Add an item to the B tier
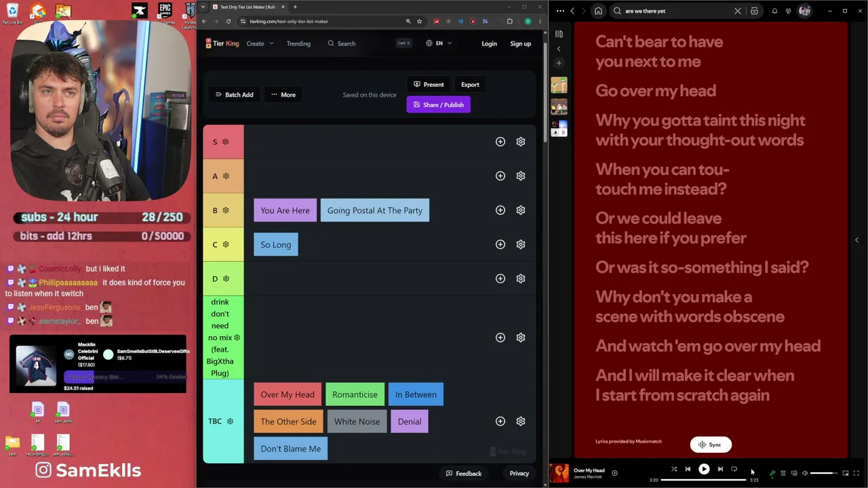The image size is (868, 488). [x=500, y=210]
